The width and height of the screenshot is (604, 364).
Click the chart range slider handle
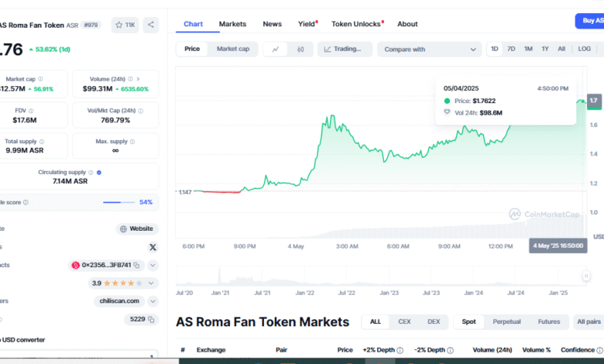coord(586,276)
